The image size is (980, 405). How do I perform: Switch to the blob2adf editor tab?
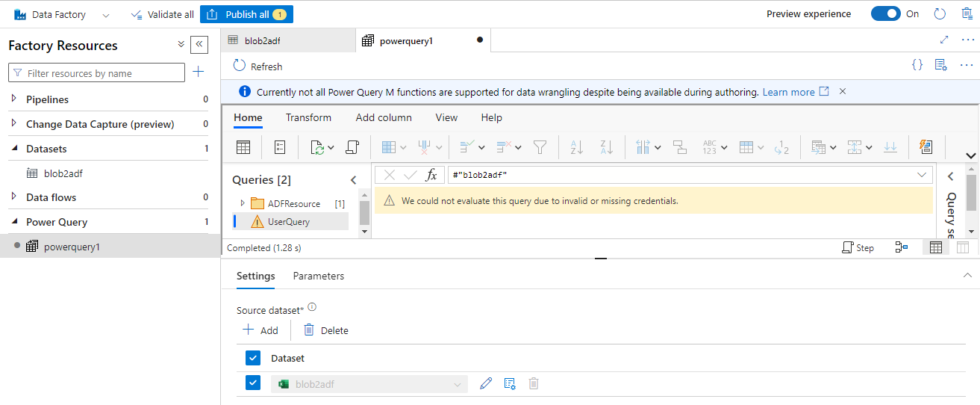[x=288, y=40]
